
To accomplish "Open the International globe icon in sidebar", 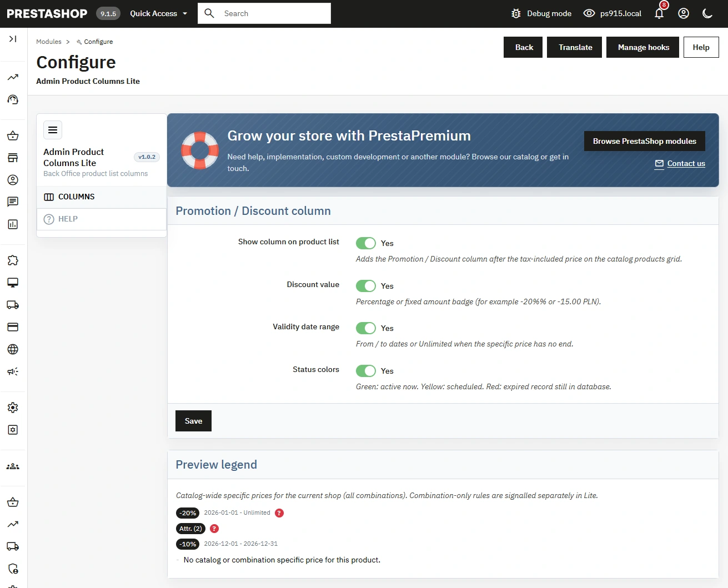I will (x=13, y=349).
